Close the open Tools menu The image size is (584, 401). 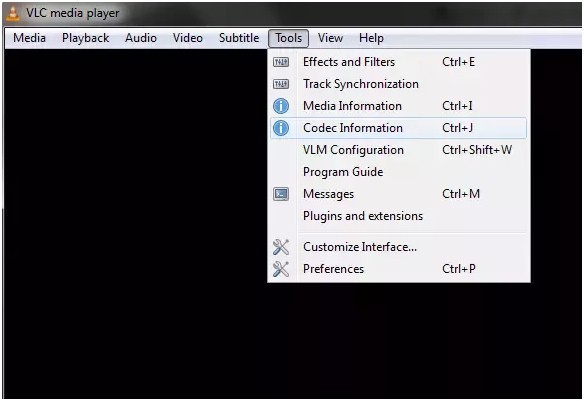click(x=289, y=38)
